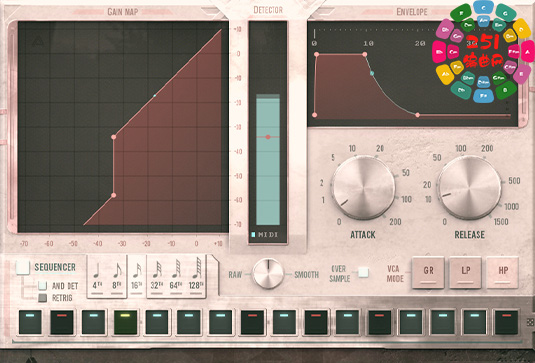Activate the GR VCA mode button
Image resolution: width=535 pixels, height=363 pixels.
coord(428,272)
